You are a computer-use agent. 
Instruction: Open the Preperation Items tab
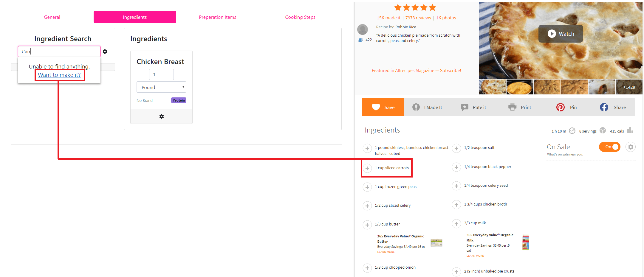[x=217, y=17]
